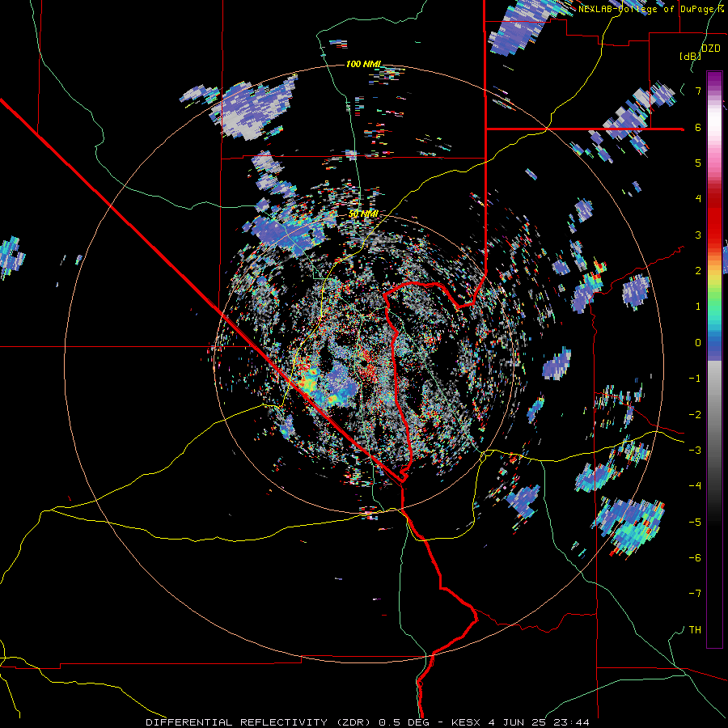Click the "[dB]" units label
Image resolution: width=728 pixels, height=728 pixels.
click(691, 57)
